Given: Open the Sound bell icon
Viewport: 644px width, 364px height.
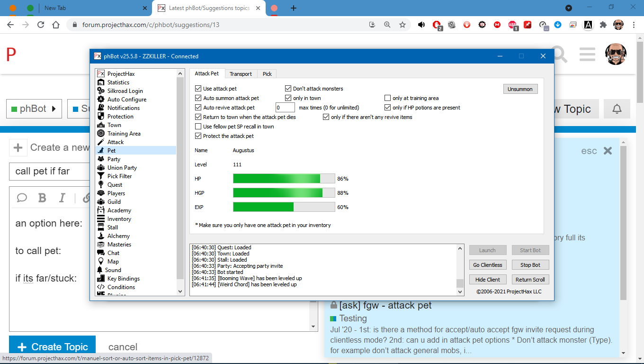Looking at the screenshot, I should [100, 270].
